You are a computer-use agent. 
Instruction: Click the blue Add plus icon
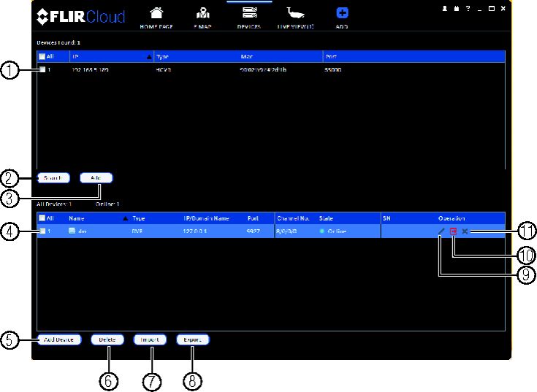click(342, 13)
